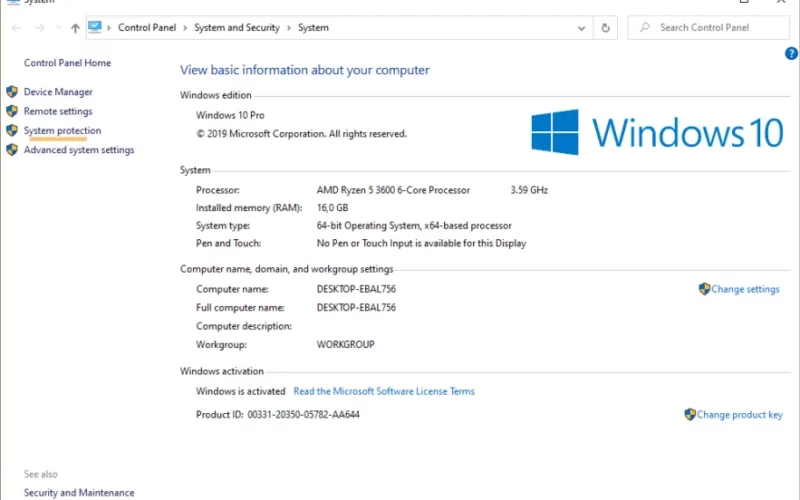Expand chevron after Control Panel breadcrumb
This screenshot has width=800, height=500.
click(x=185, y=28)
